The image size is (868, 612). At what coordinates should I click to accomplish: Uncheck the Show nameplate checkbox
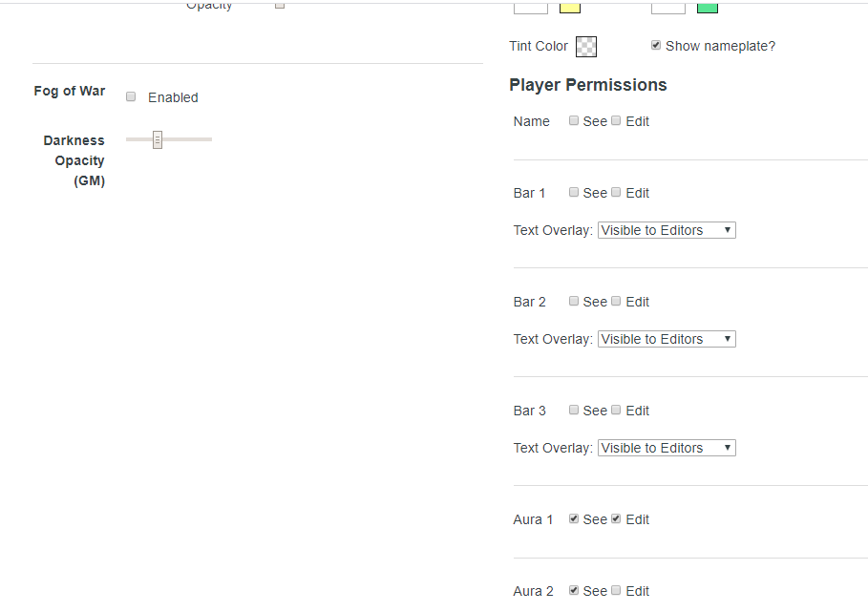coord(656,45)
